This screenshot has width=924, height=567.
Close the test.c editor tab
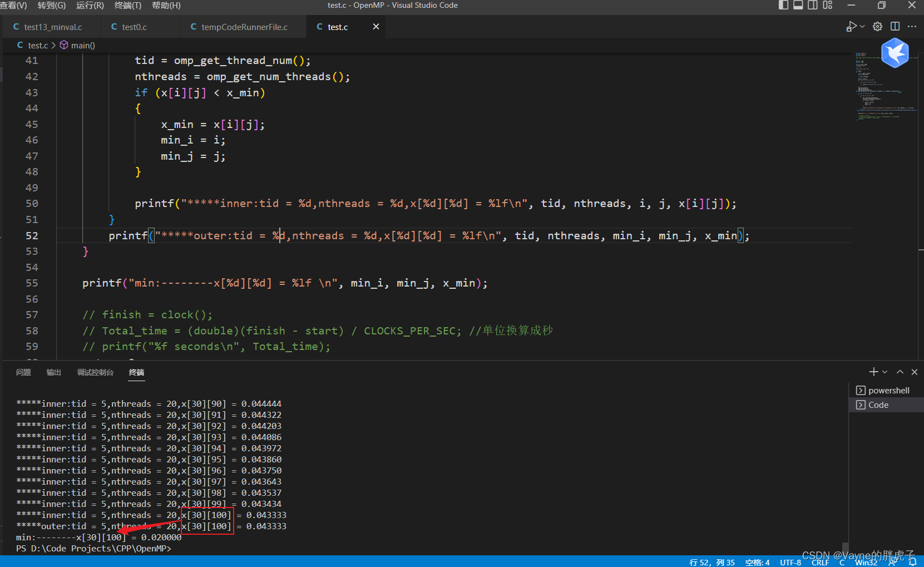[376, 27]
